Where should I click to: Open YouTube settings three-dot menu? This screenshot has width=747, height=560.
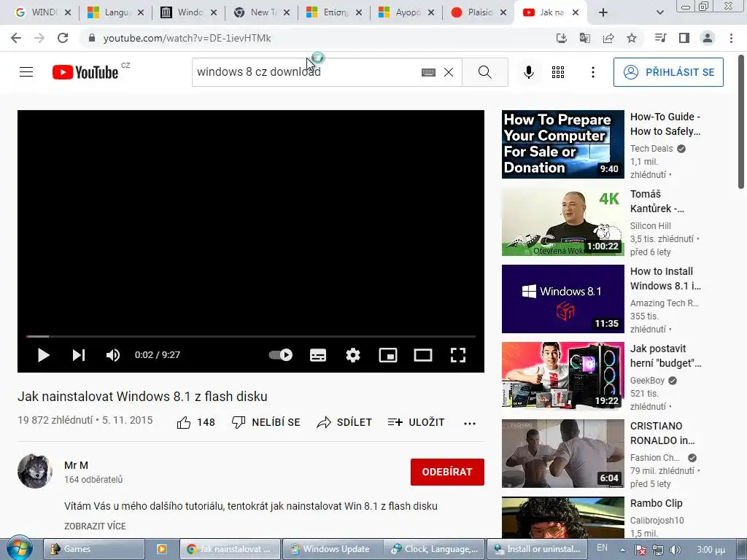(592, 72)
